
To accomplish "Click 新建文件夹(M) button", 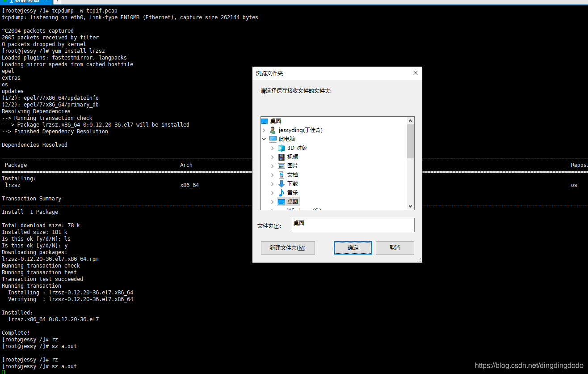I will [x=288, y=248].
